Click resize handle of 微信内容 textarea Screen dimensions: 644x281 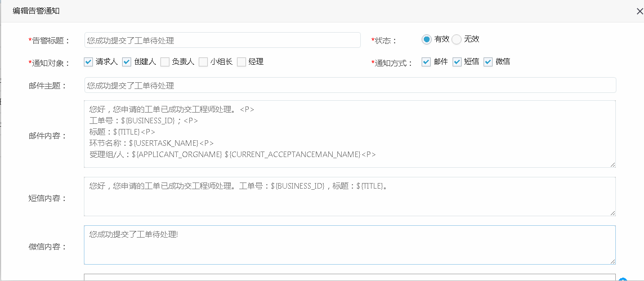612,261
